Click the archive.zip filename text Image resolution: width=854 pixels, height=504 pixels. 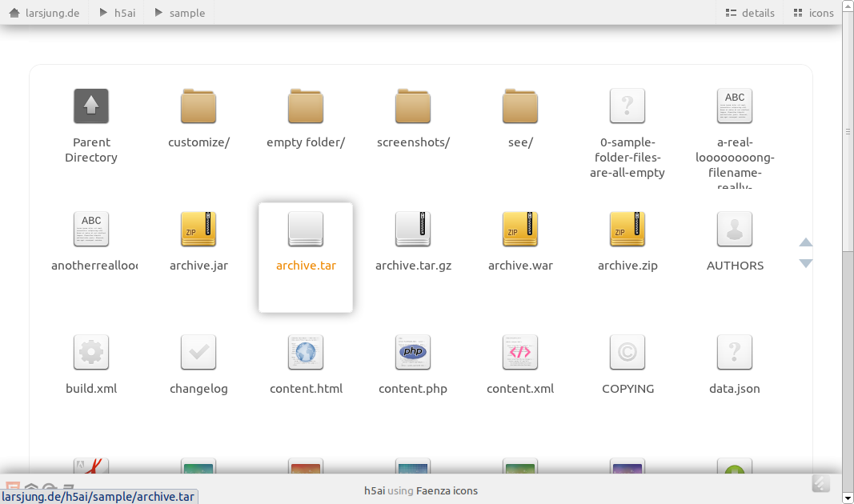628,266
